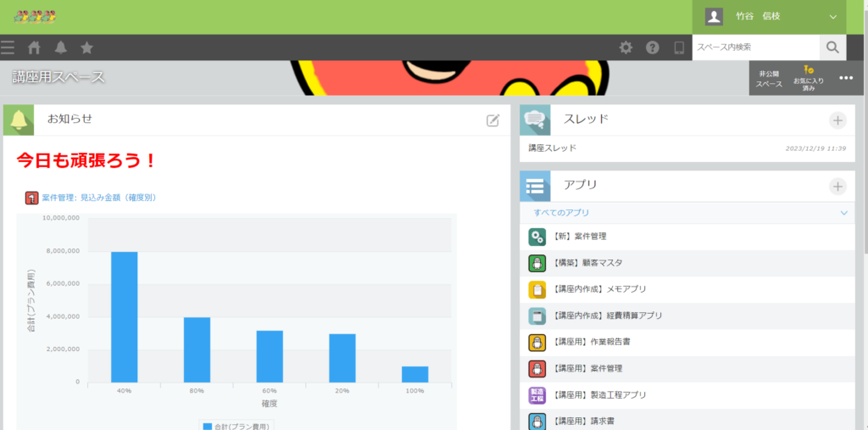The image size is (868, 430).
Task: Click the thread timestamp 2023/12/19 11:39
Action: [x=815, y=148]
